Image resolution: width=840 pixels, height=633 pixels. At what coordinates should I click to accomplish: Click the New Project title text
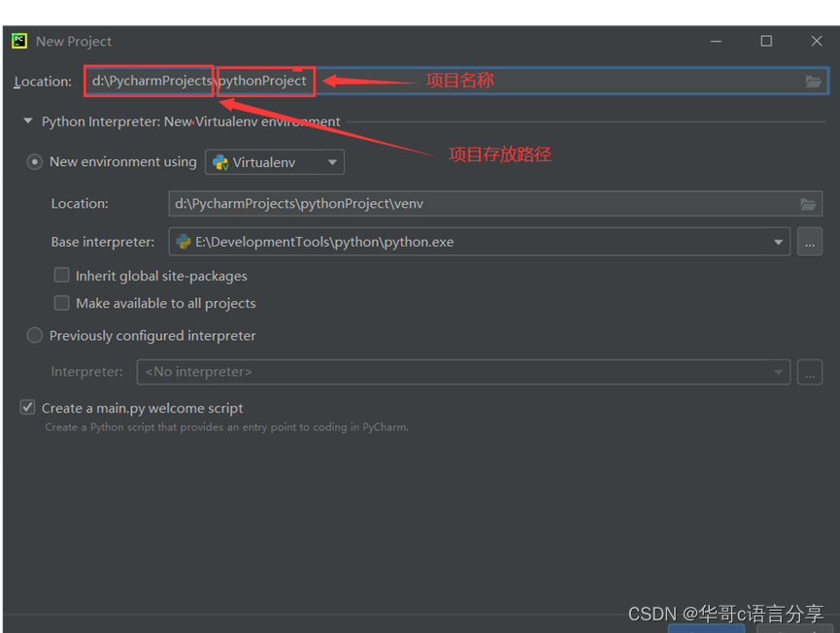pos(74,41)
